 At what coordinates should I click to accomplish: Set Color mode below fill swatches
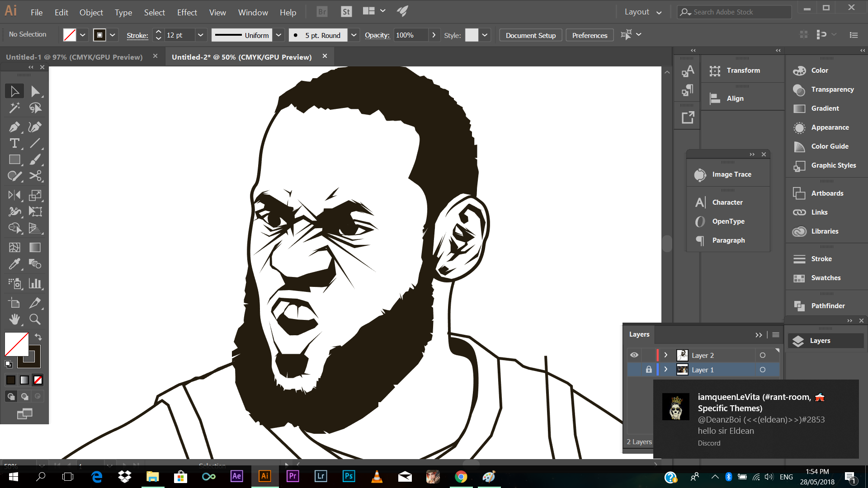pyautogui.click(x=11, y=380)
